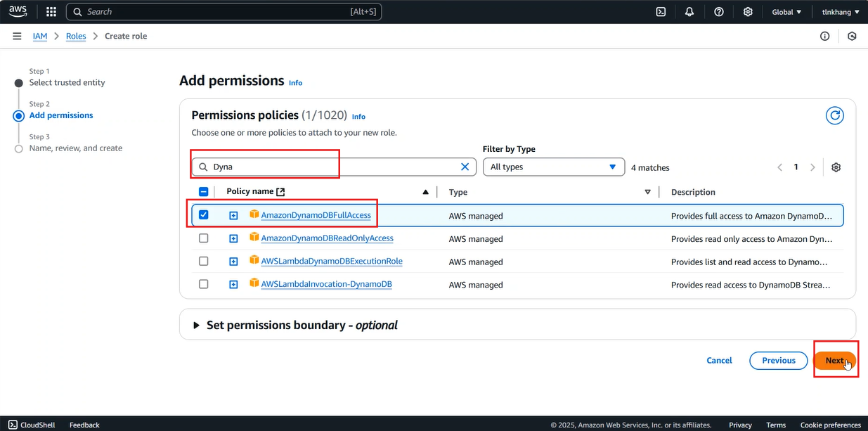This screenshot has height=431, width=868.
Task: Focus the top AWS search bar
Action: point(224,12)
